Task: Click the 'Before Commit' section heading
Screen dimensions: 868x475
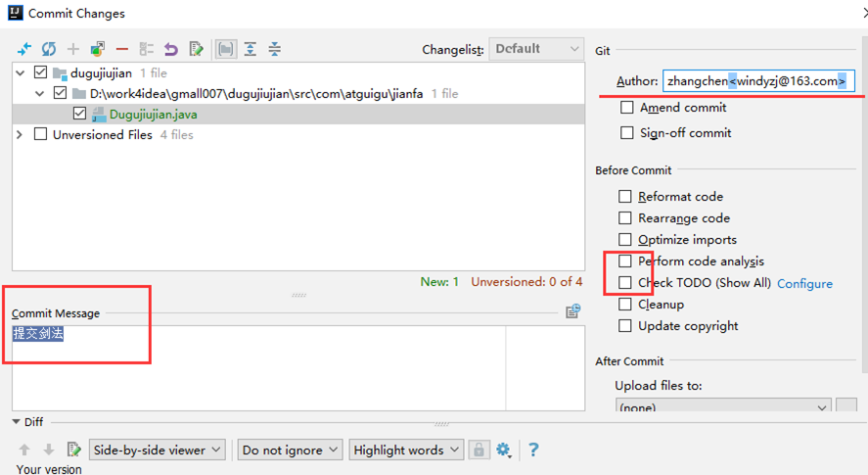Action: tap(633, 170)
